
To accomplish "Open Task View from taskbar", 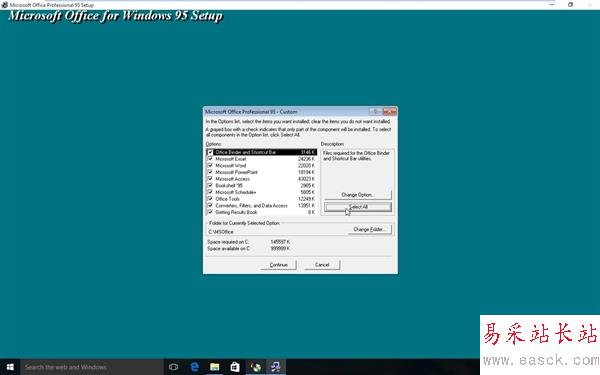I will click(173, 367).
